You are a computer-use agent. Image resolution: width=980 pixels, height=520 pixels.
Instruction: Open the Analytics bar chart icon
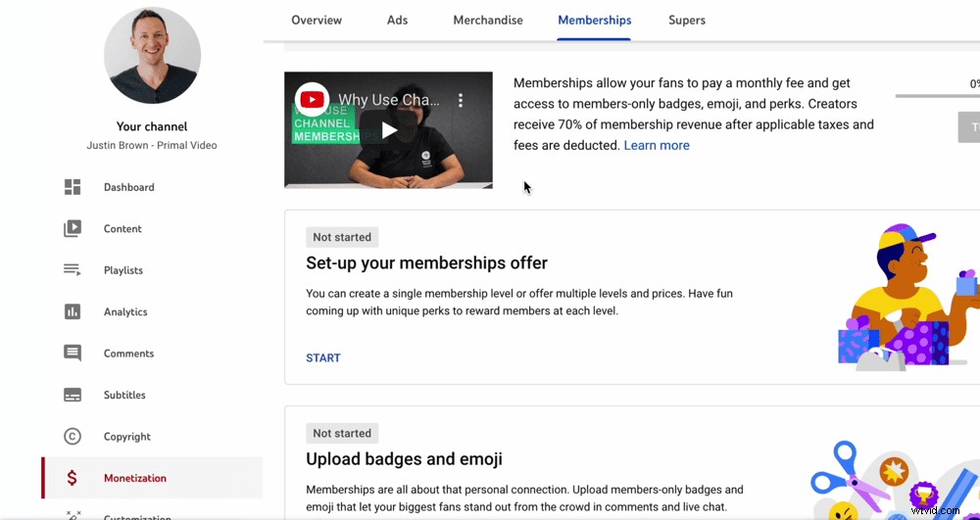pos(73,311)
